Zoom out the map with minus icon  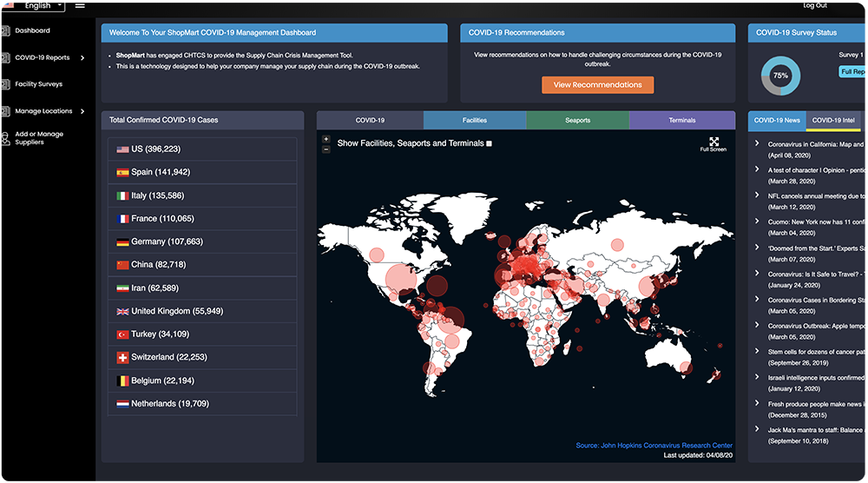point(326,149)
